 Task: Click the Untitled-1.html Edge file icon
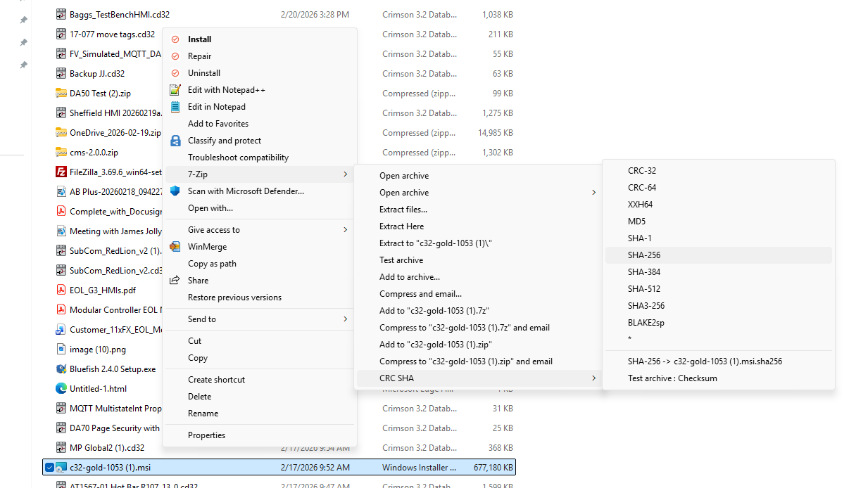(x=61, y=389)
